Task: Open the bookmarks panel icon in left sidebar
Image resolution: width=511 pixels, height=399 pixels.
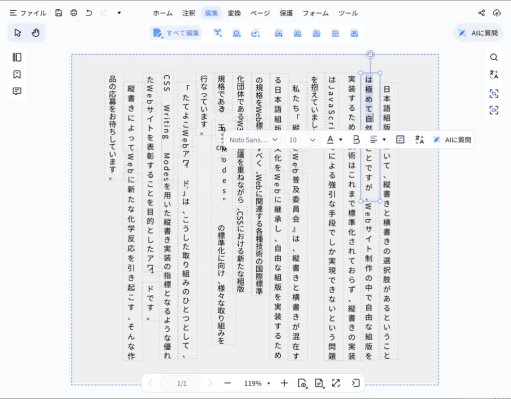Action: pyautogui.click(x=17, y=74)
